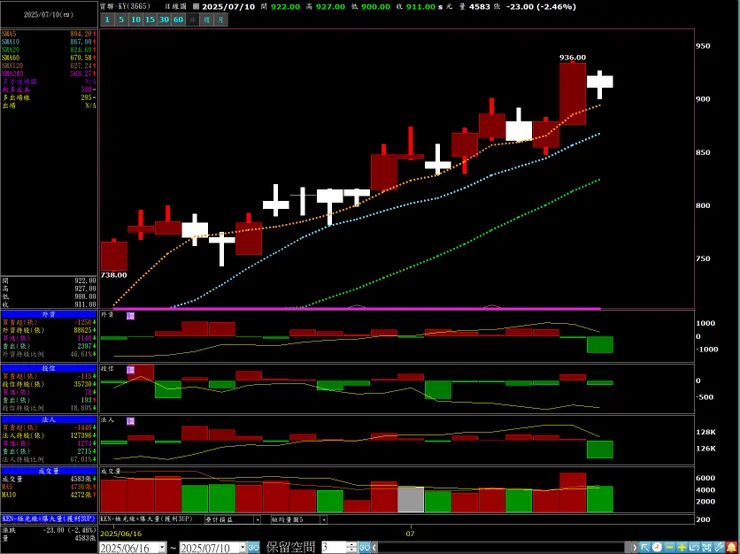
Task: Toggle the 法人 panel purple settings icon
Action: [x=131, y=421]
